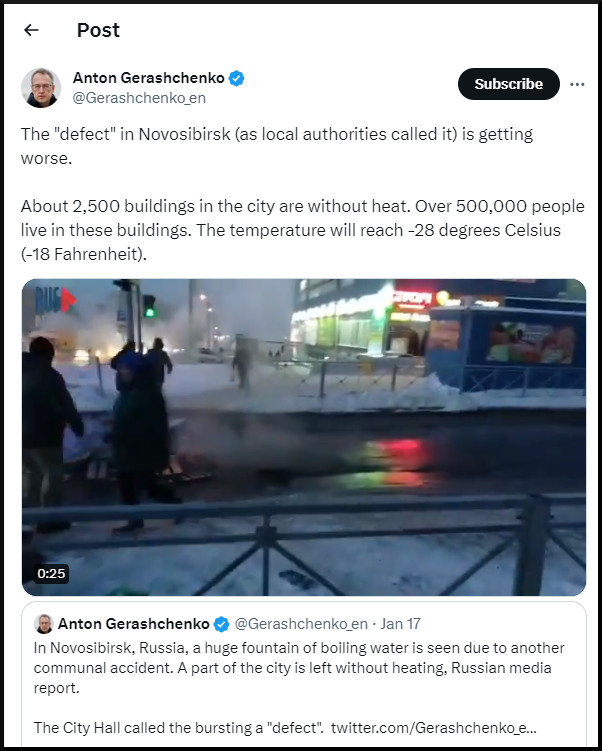This screenshot has height=751, width=602.
Task: Click verified badge in the quoted post
Action: (x=221, y=624)
